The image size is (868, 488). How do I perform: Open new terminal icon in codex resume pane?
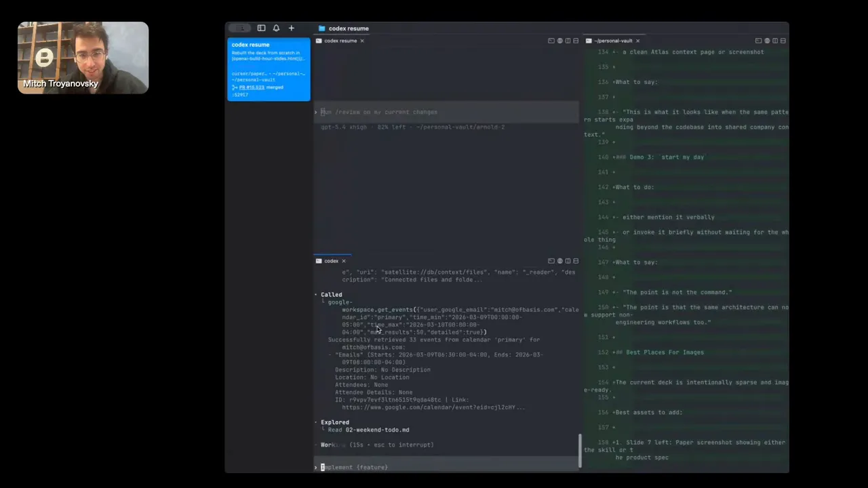pyautogui.click(x=551, y=41)
